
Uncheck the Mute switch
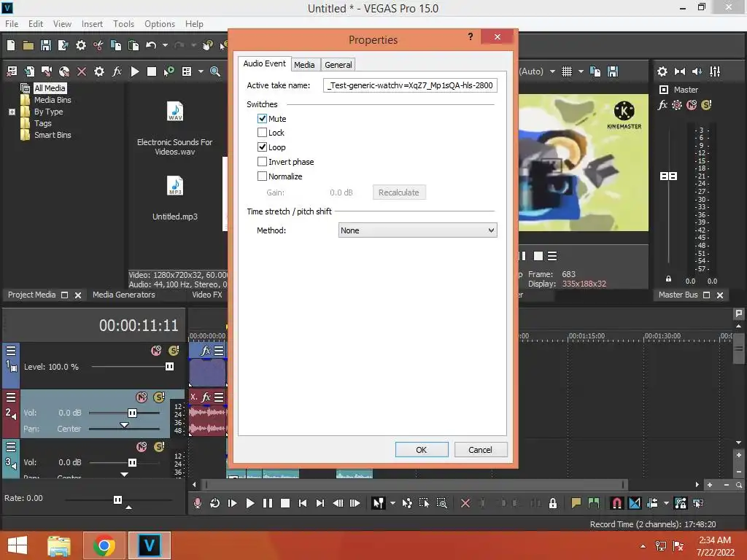(x=262, y=119)
